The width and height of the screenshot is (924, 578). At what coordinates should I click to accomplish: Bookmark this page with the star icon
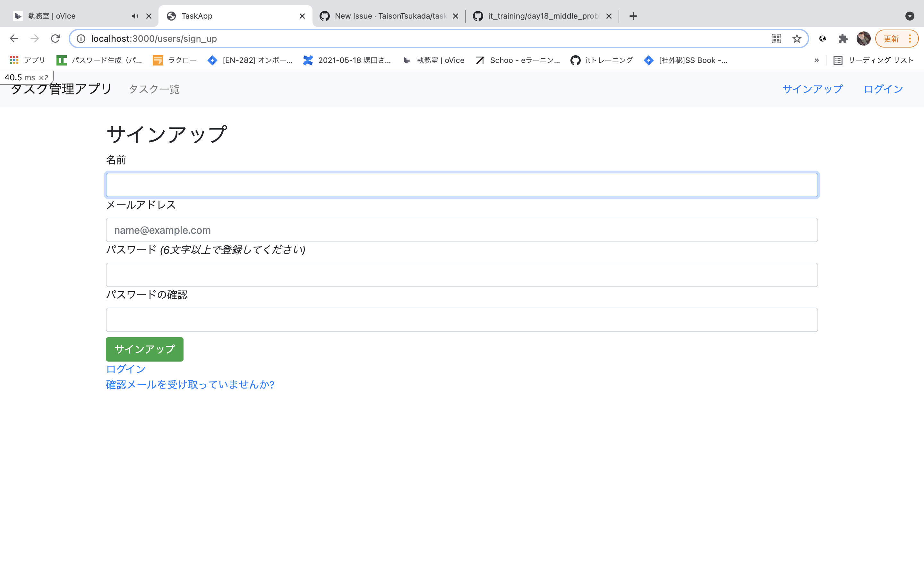click(x=797, y=39)
